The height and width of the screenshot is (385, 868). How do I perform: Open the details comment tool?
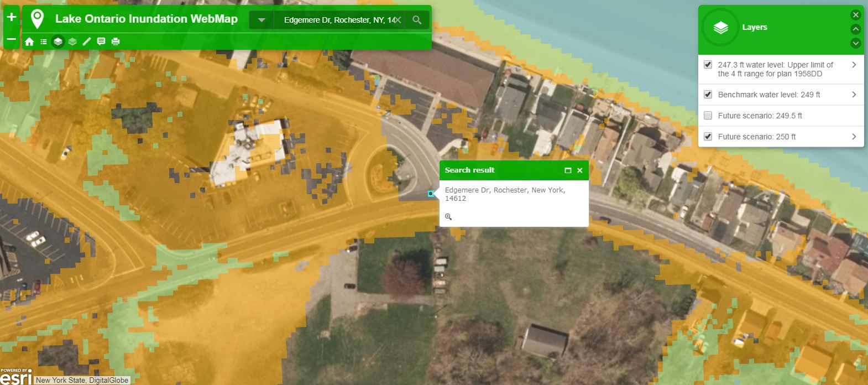101,41
